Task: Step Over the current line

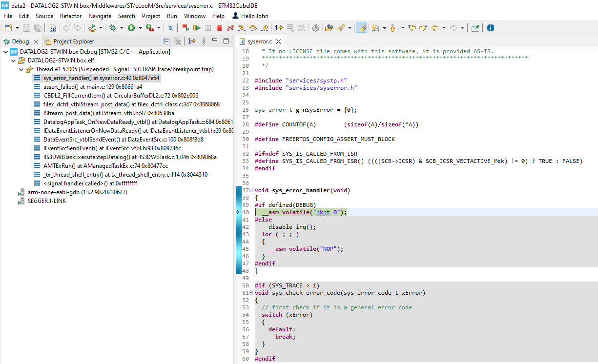Action: [x=253, y=27]
